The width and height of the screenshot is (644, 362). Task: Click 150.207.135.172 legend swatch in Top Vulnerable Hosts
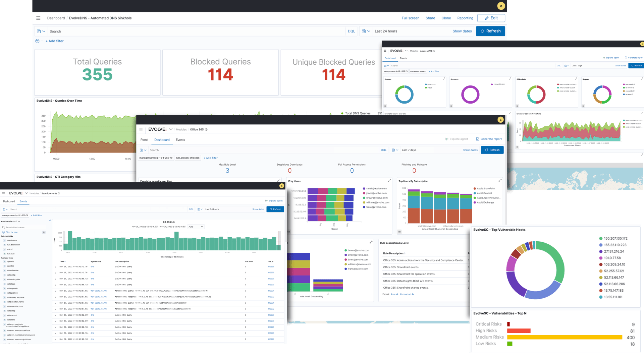(x=601, y=239)
